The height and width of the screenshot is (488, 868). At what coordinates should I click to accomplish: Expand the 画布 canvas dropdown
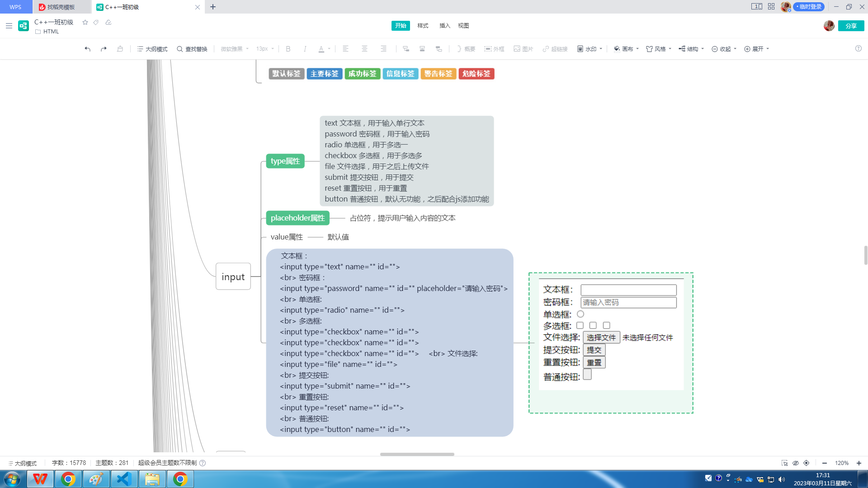tap(626, 49)
